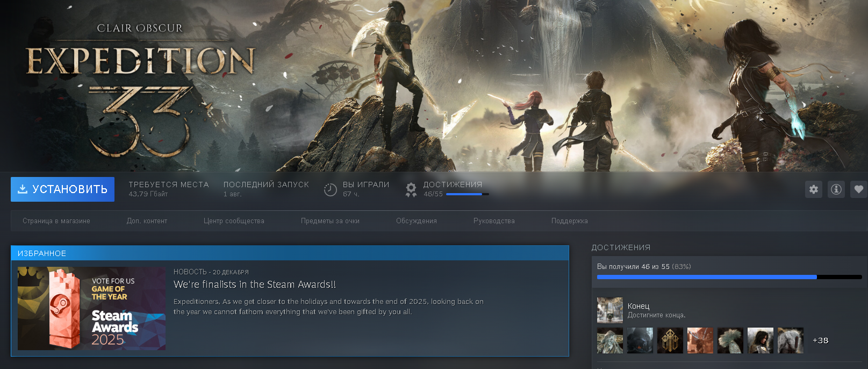Select second achievement thumbnail with dark figure

click(x=640, y=340)
